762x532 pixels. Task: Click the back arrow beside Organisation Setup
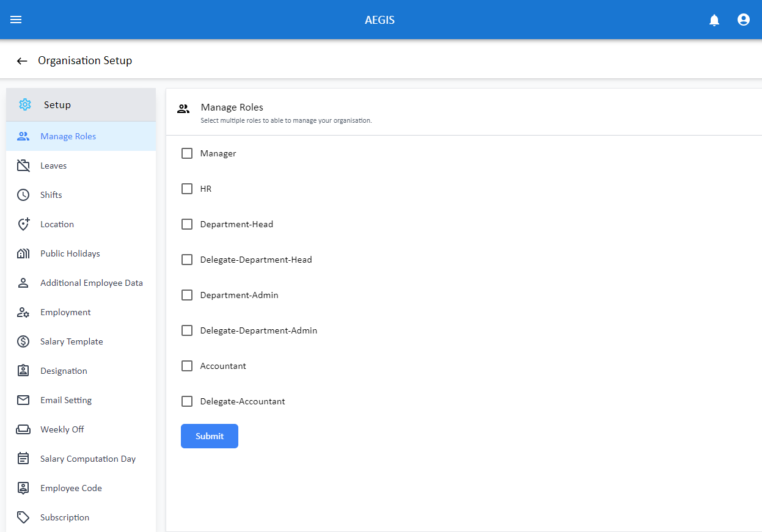tap(22, 61)
